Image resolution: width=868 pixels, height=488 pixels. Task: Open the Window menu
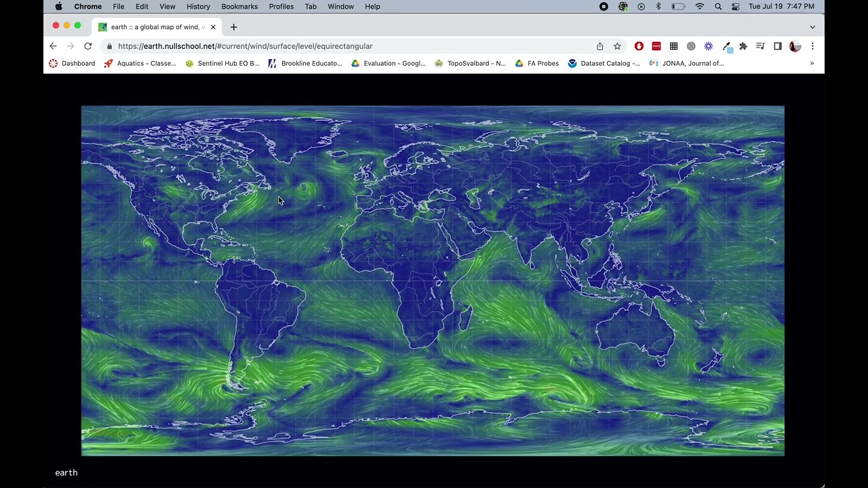tap(340, 6)
